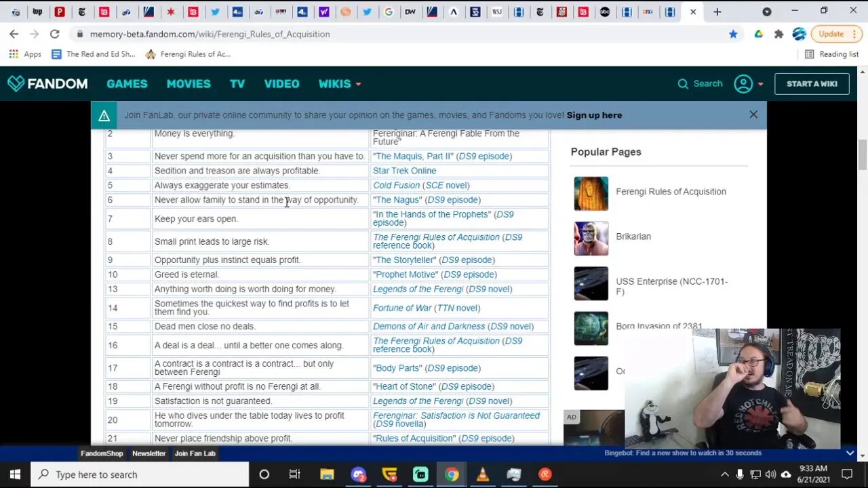Switch to the DW tab
Viewport: 868px width, 488px height.
pos(410,12)
